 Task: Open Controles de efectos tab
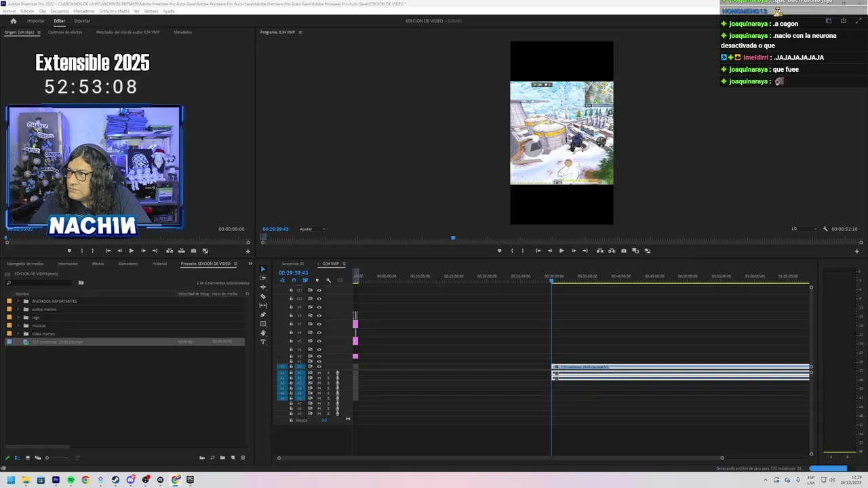(x=65, y=32)
